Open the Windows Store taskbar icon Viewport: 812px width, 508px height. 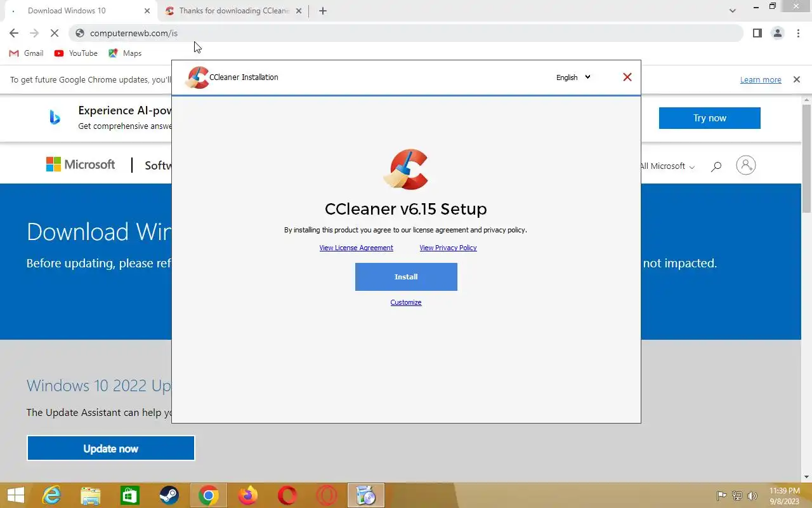click(130, 495)
